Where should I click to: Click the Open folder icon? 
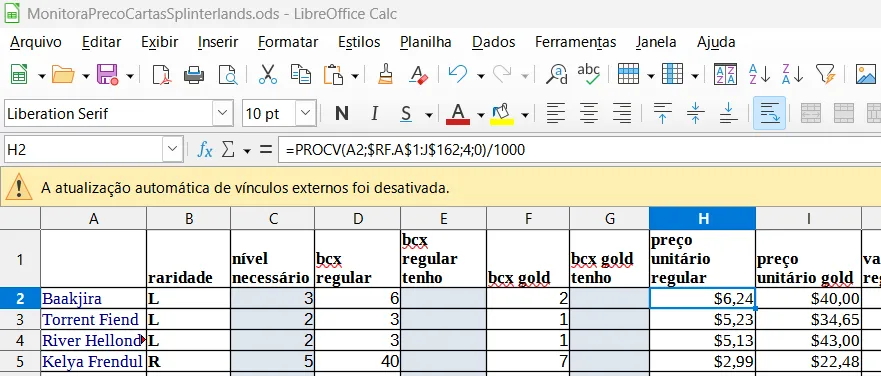[x=63, y=74]
